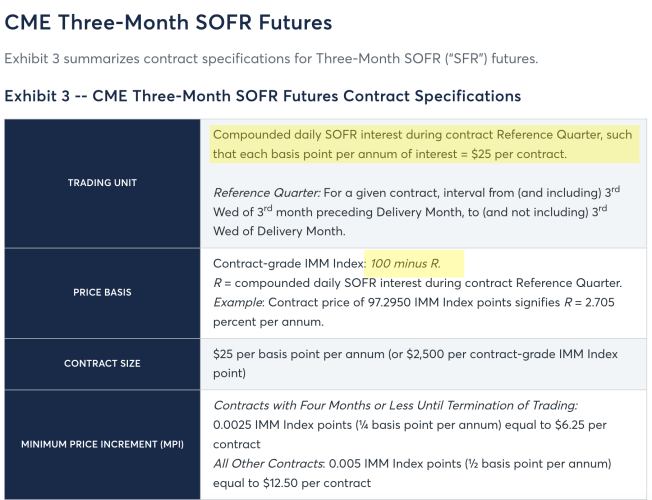Viewport: 652px width, 500px height.
Task: Click 'Wed of Delivery Month.' text line
Action: tap(279, 231)
